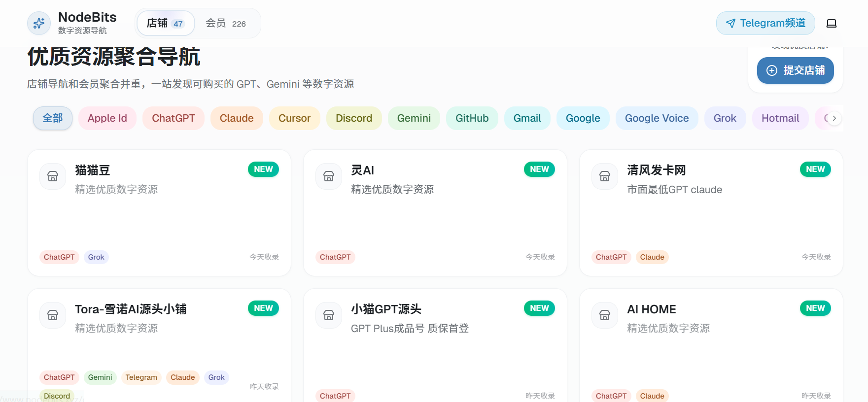This screenshot has width=868, height=402.
Task: Click the storefront icon beside 猫猫豆
Action: 53,176
